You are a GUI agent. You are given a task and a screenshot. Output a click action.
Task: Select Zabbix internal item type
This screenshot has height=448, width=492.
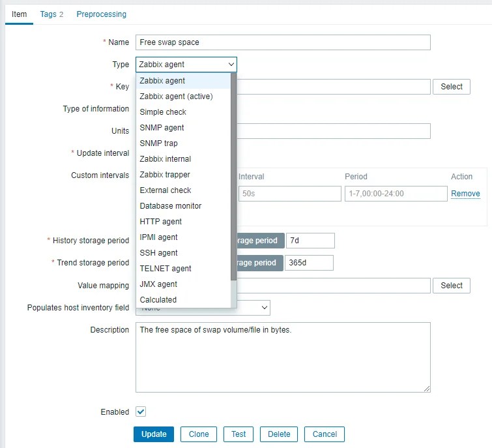[x=183, y=159]
